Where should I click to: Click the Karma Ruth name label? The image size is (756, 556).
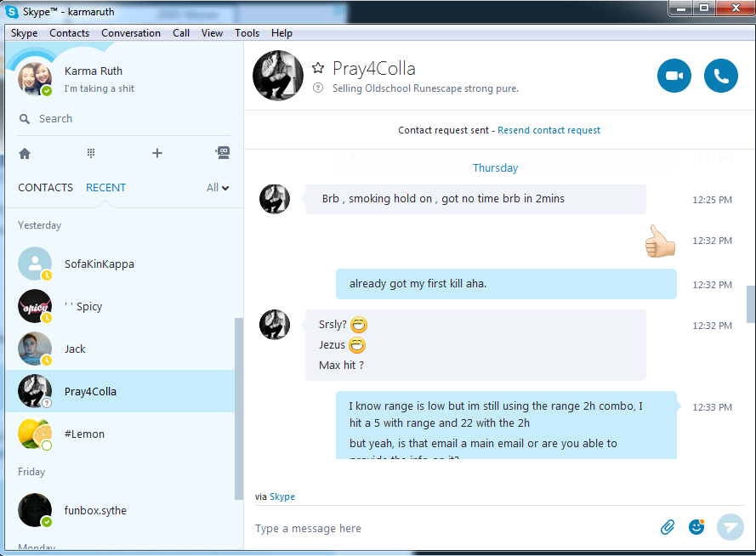[x=94, y=71]
